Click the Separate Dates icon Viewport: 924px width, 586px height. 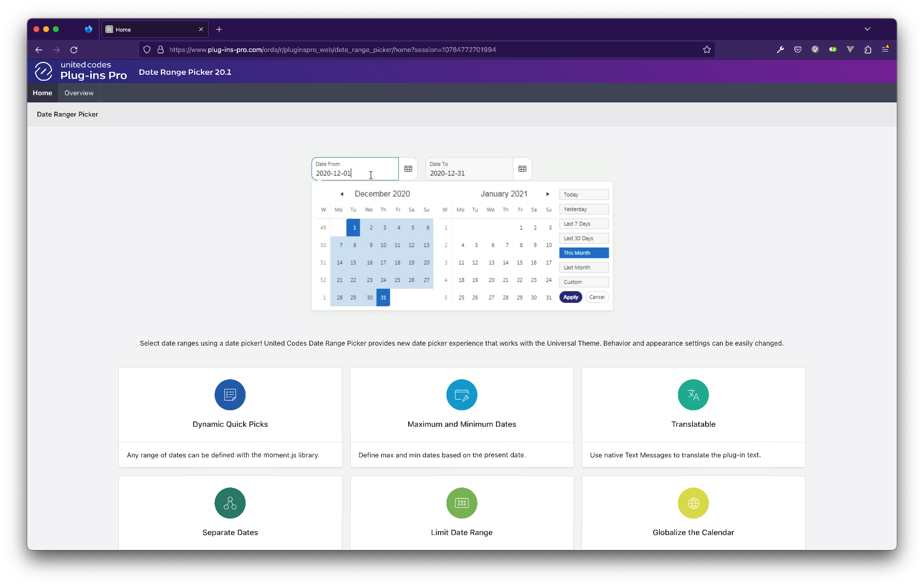[x=230, y=503]
